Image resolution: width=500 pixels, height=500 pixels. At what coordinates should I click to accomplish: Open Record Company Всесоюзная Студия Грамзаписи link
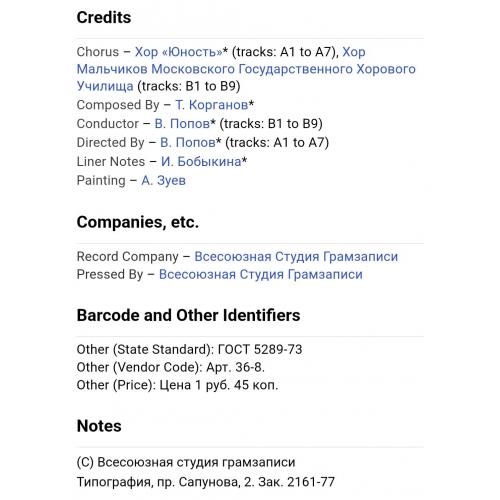pyautogui.click(x=296, y=257)
